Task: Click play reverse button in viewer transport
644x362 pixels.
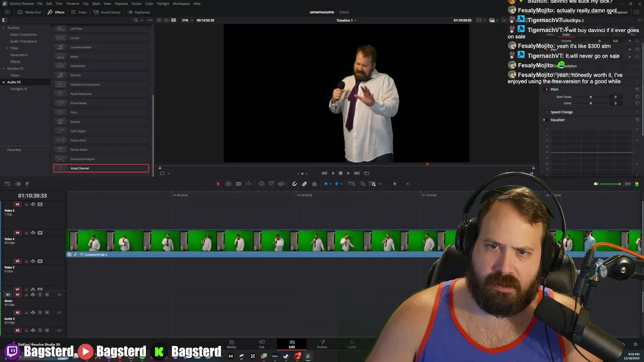Action: pyautogui.click(x=332, y=173)
